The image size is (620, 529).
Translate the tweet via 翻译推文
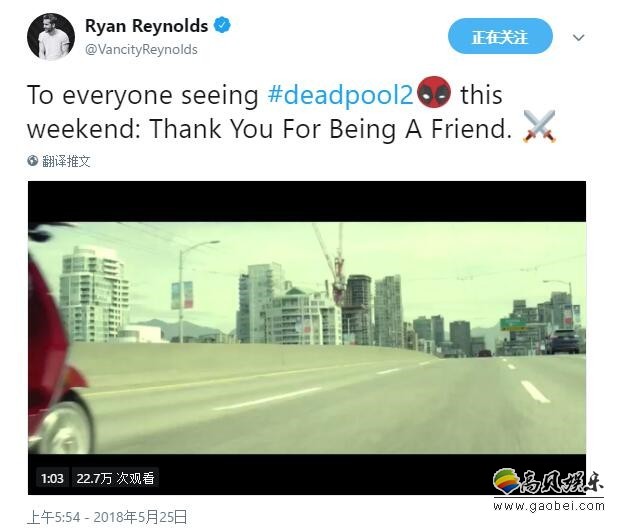click(66, 161)
